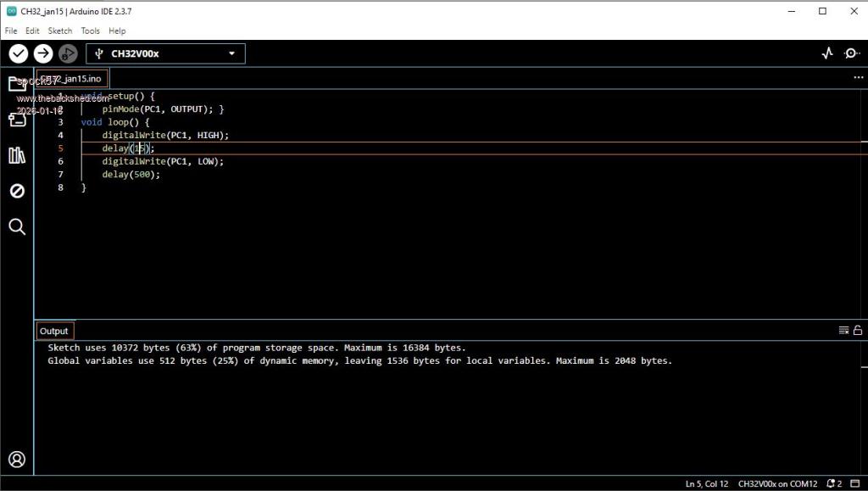Toggle the output panel lock icon
The width and height of the screenshot is (868, 491).
point(857,330)
